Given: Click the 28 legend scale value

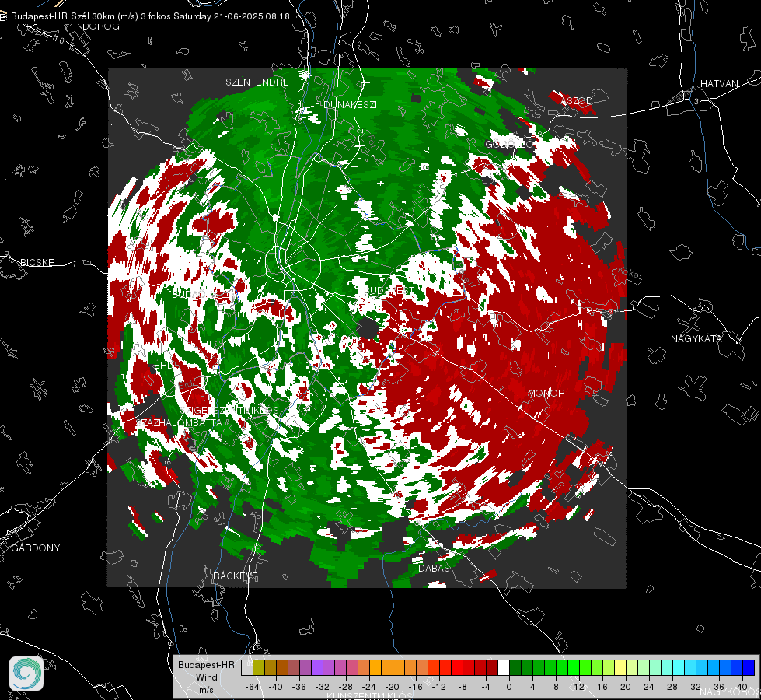Looking at the screenshot, I should tap(672, 687).
